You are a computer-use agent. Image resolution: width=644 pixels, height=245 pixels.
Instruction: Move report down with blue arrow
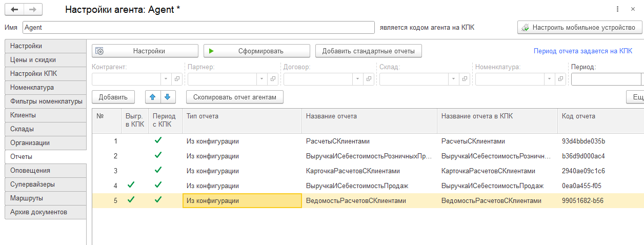click(168, 96)
